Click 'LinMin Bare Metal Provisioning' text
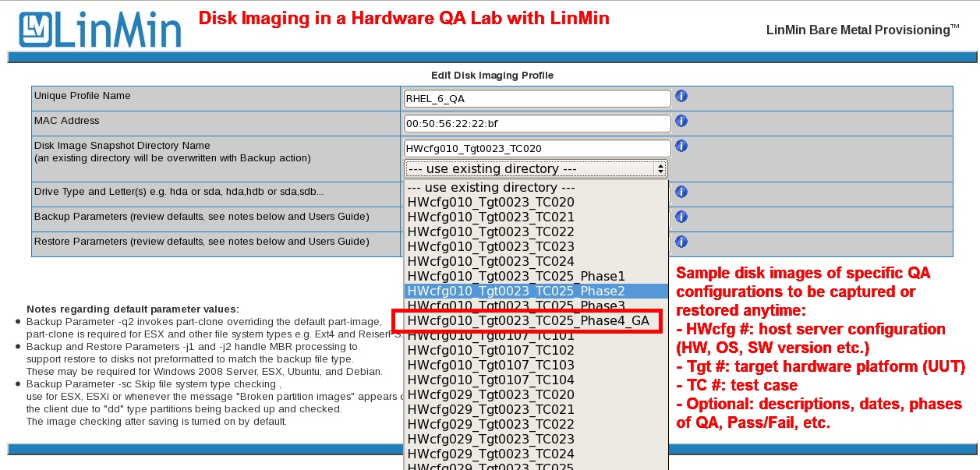The image size is (980, 470). [x=863, y=30]
